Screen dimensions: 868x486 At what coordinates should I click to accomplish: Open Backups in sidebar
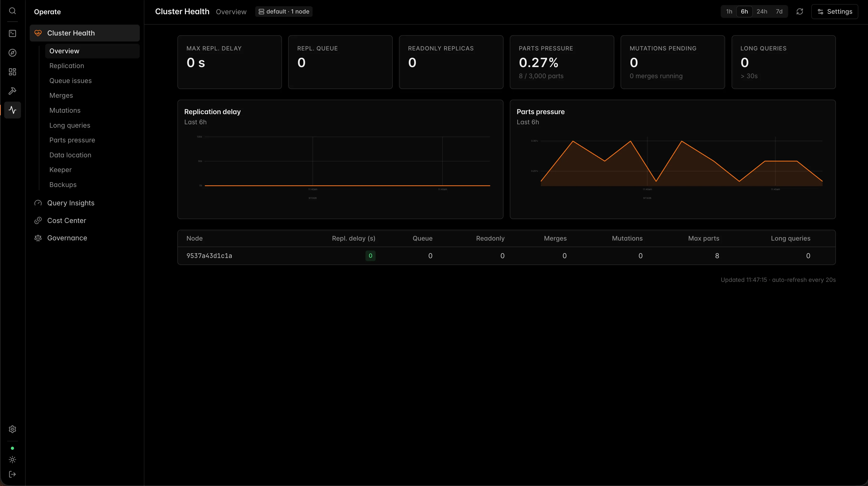(92, 185)
